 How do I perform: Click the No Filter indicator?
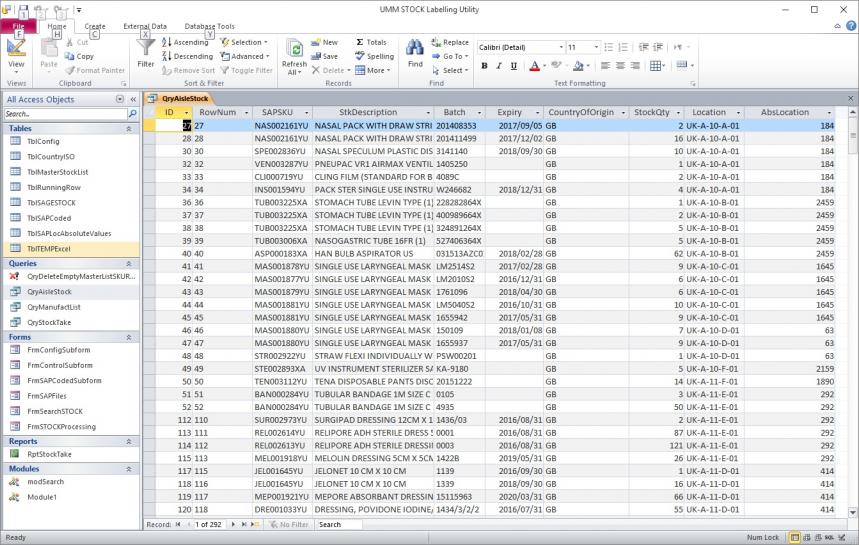coord(289,524)
